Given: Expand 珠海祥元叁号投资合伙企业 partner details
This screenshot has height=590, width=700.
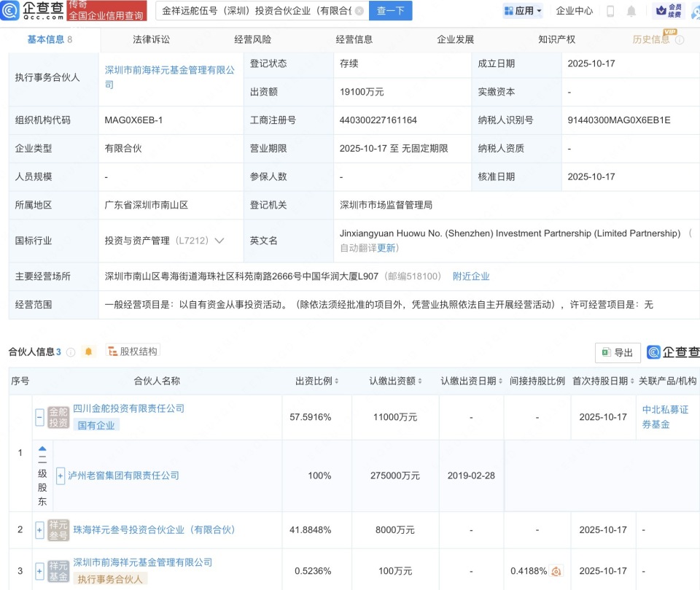Looking at the screenshot, I should point(39,529).
